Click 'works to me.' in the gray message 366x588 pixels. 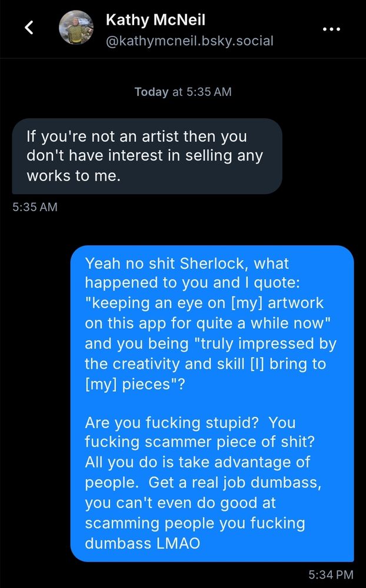tap(74, 176)
